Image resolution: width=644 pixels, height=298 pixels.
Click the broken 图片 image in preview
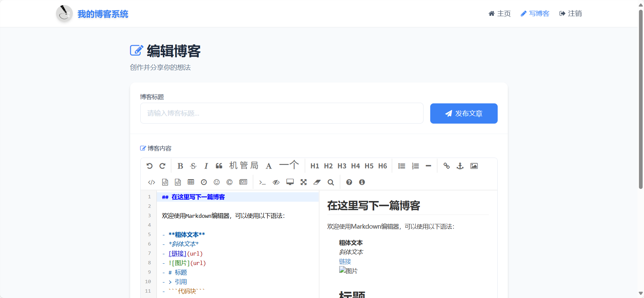click(x=348, y=271)
